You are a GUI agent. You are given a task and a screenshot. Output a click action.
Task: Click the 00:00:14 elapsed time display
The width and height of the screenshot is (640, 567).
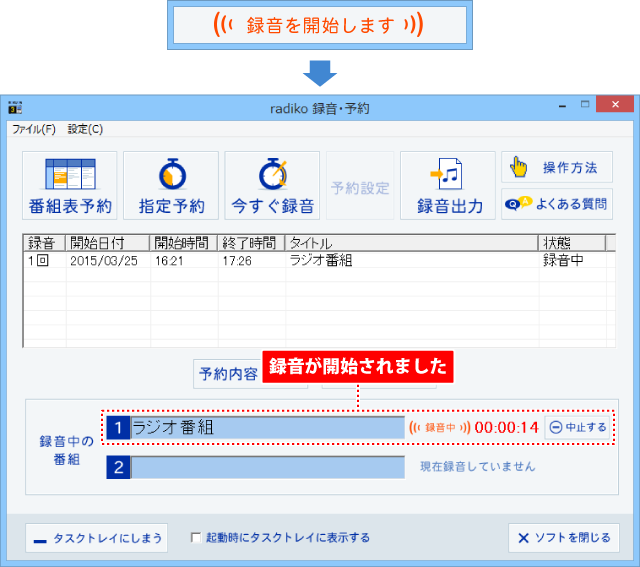pos(507,427)
